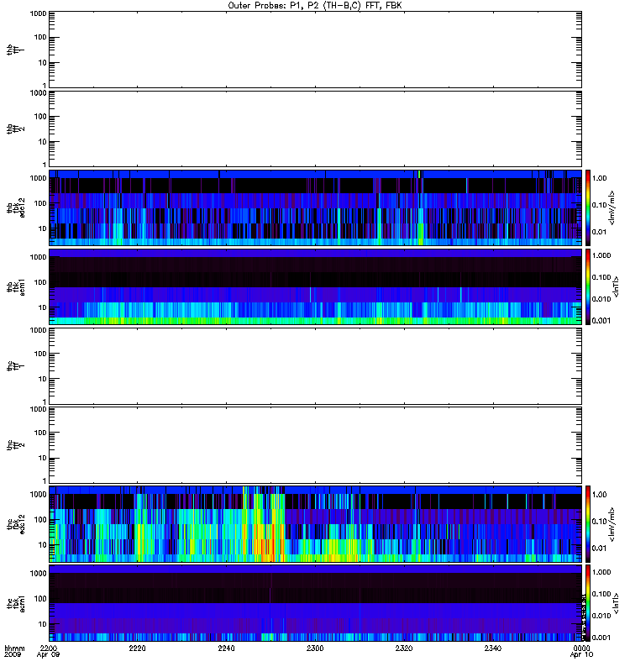Click the "thc fff 1" y-axis label

(x=16, y=366)
